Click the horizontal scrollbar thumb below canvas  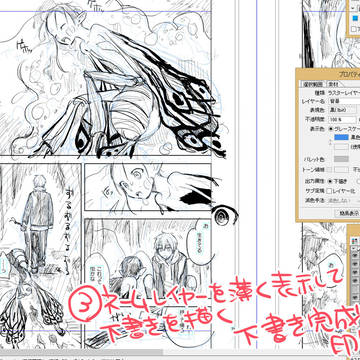81,352
